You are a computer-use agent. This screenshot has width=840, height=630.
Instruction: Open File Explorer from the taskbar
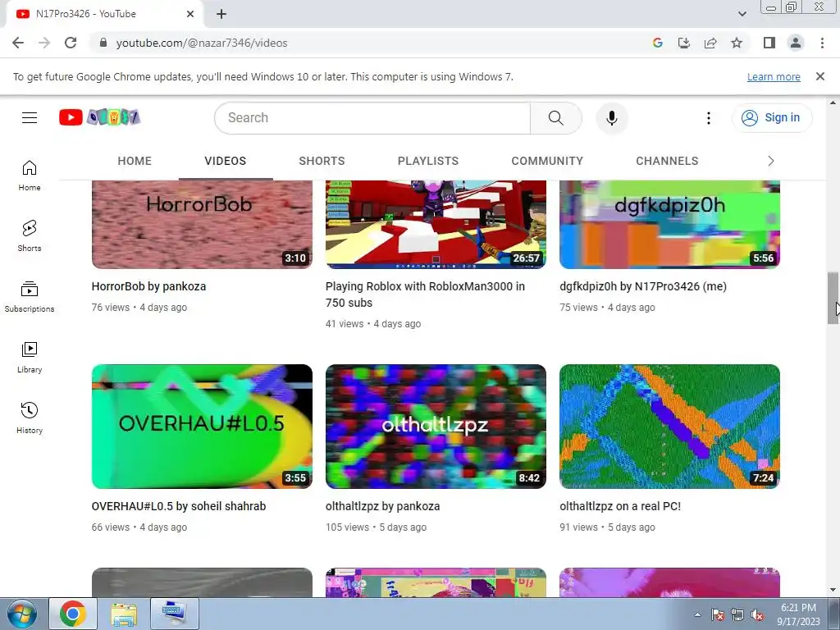point(124,614)
